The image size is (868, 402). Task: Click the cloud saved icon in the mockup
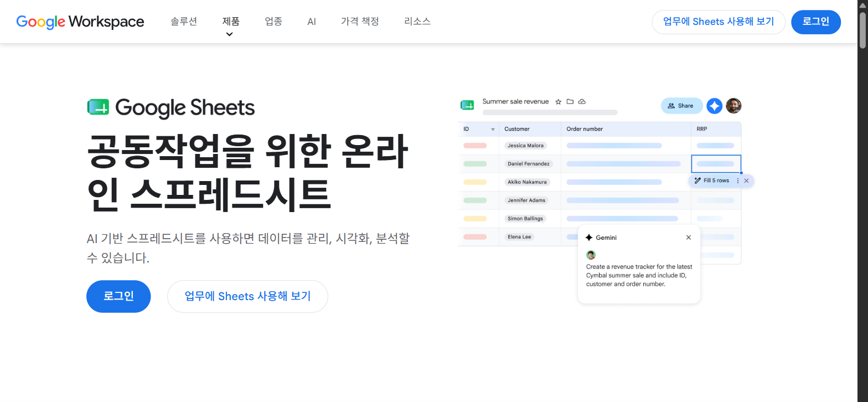click(x=582, y=102)
